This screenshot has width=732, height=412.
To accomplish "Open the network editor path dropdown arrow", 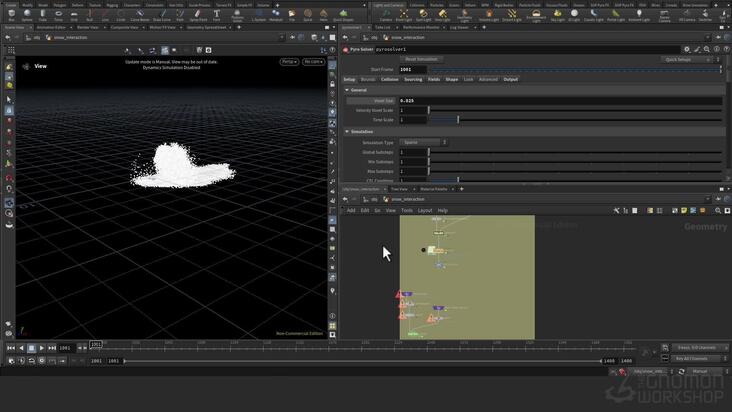I will pyautogui.click(x=708, y=199).
